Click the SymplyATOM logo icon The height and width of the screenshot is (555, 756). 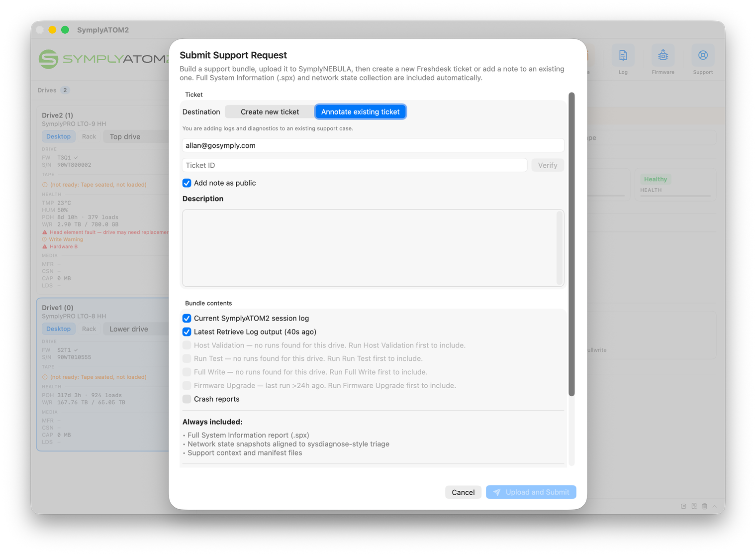[x=49, y=59]
